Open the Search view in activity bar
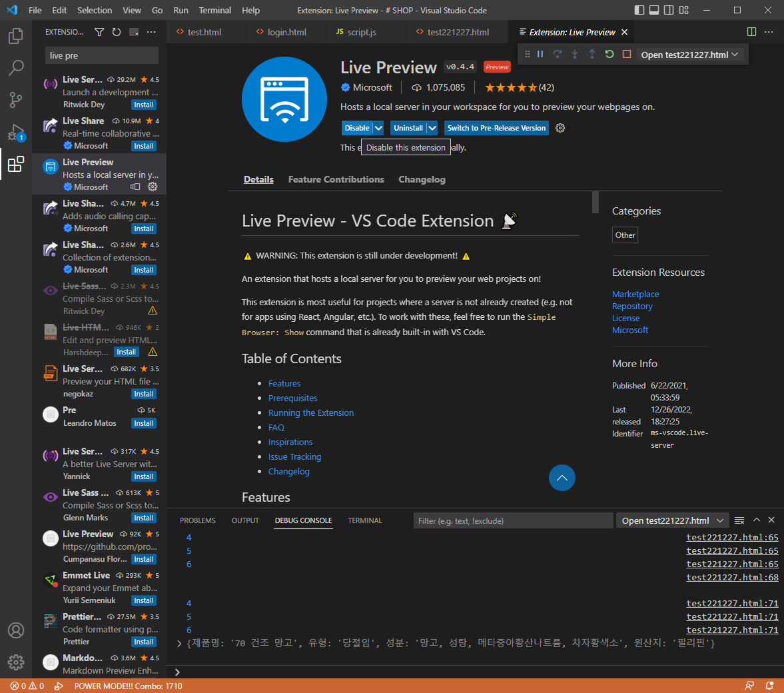Viewport: 784px width, 693px height. [16, 67]
